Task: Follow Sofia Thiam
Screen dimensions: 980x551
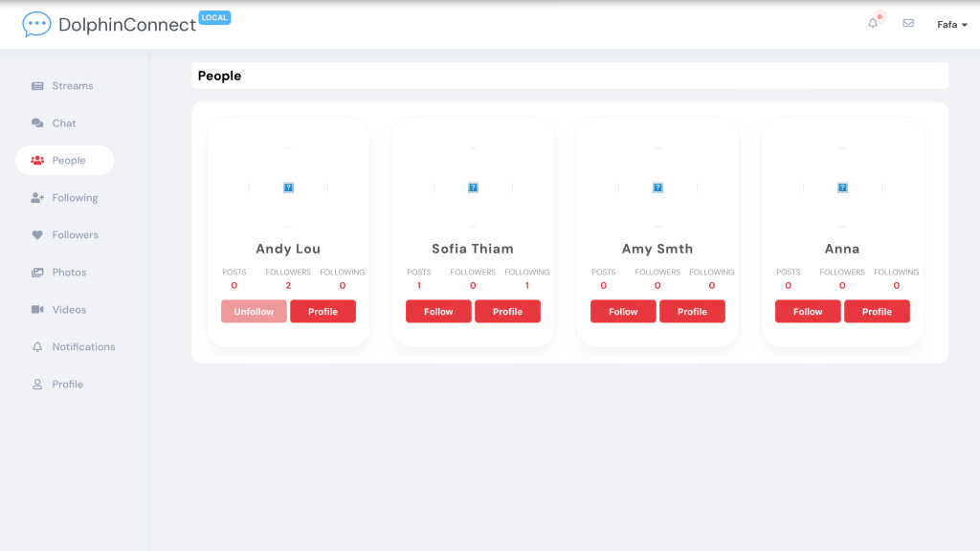Action: (438, 312)
